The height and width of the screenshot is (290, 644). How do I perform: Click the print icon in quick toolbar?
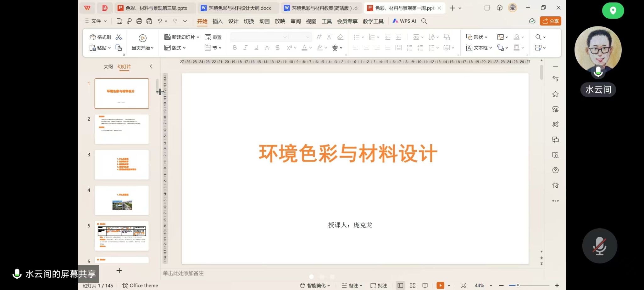[139, 21]
